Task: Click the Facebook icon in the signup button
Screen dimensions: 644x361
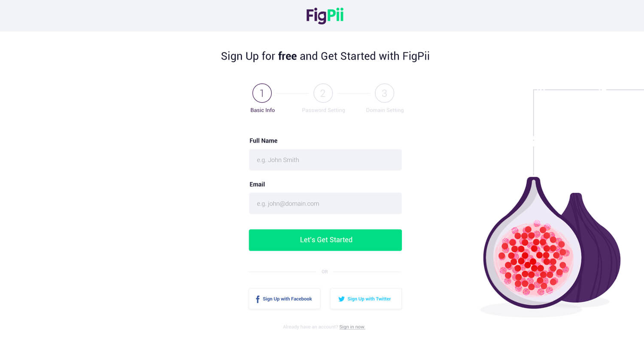Action: click(258, 299)
